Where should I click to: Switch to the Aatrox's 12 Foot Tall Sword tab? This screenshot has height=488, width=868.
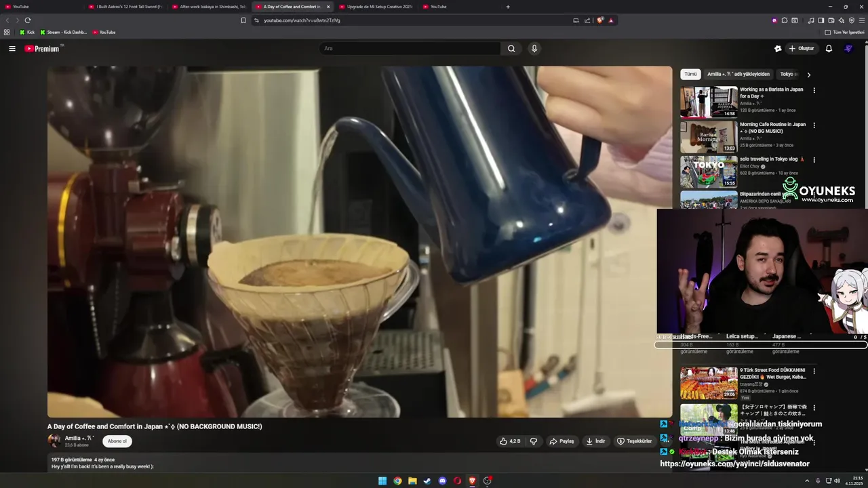pos(126,7)
